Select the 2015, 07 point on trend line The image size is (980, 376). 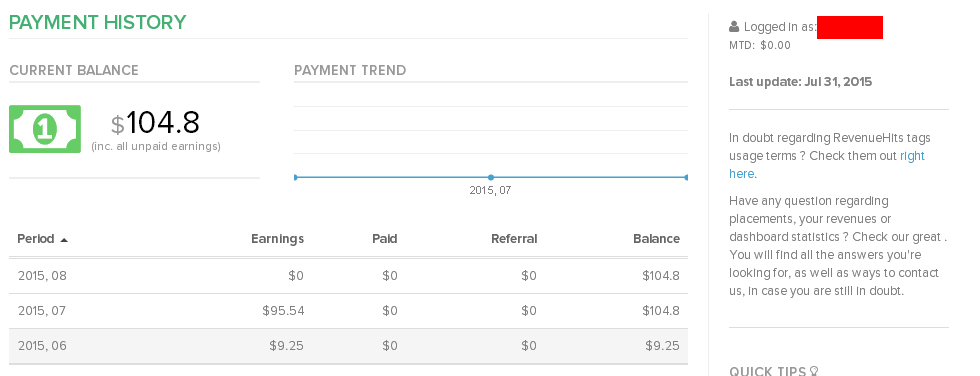point(491,177)
